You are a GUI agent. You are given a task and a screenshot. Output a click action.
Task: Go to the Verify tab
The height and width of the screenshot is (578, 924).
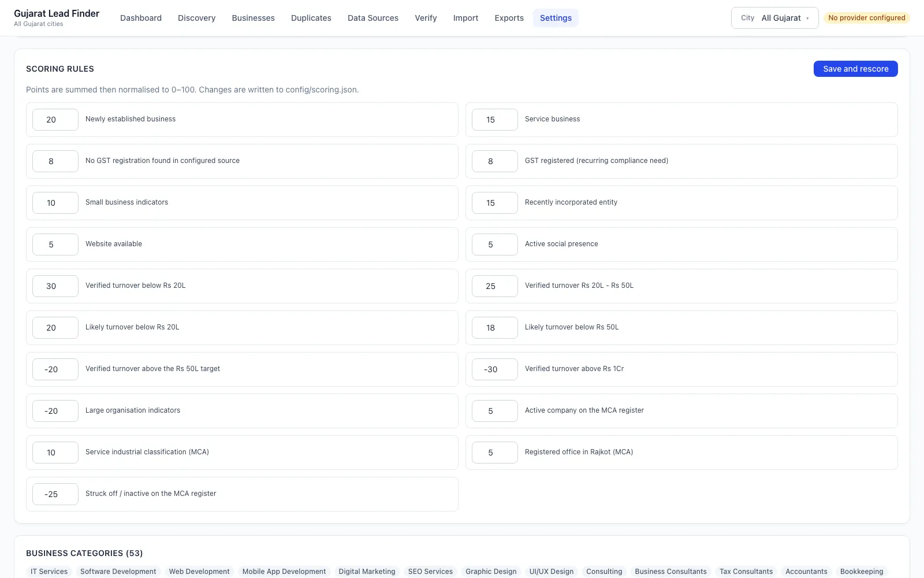(x=426, y=18)
